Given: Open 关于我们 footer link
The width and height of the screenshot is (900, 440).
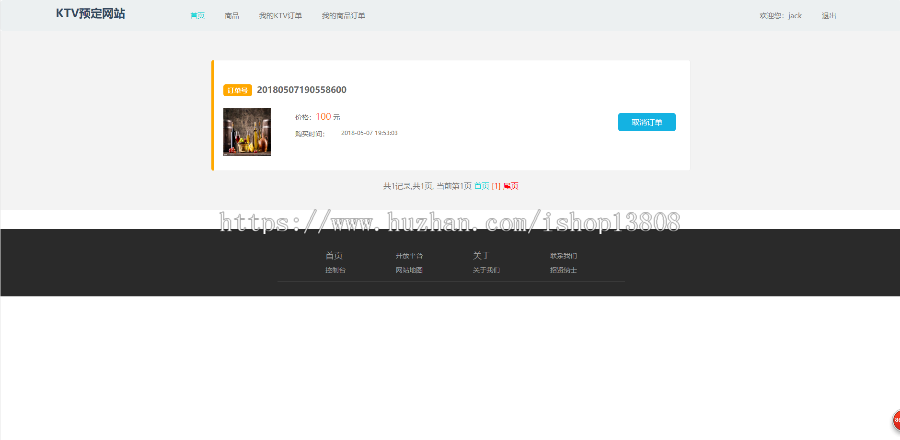Looking at the screenshot, I should point(486,270).
